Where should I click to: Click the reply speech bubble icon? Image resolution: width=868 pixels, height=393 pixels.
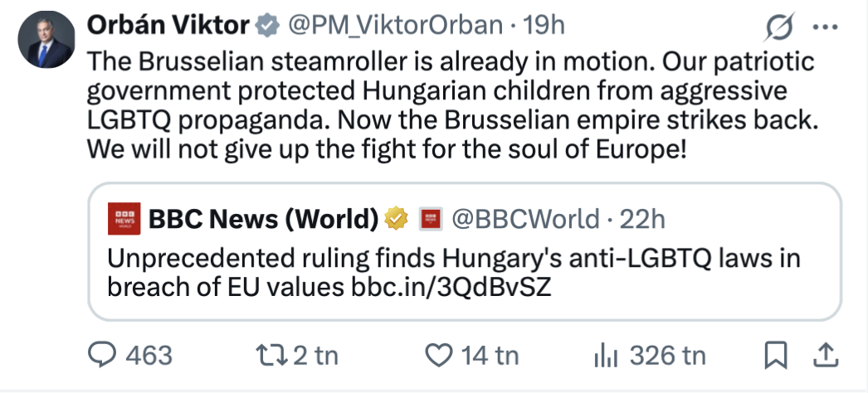[x=102, y=356]
